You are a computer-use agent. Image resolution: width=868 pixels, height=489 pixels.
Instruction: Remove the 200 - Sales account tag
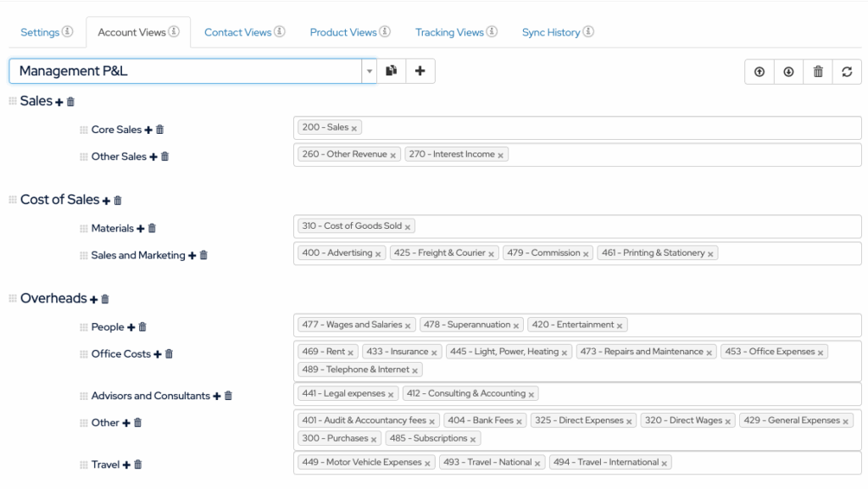tap(355, 127)
